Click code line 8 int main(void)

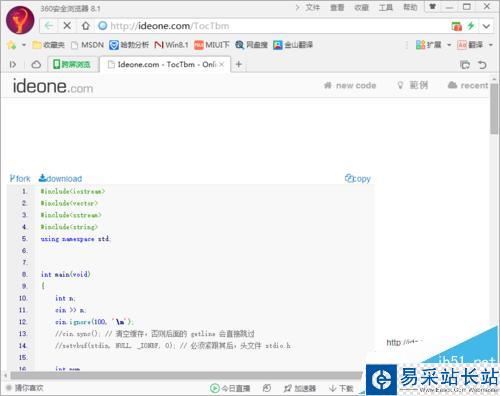(x=65, y=274)
